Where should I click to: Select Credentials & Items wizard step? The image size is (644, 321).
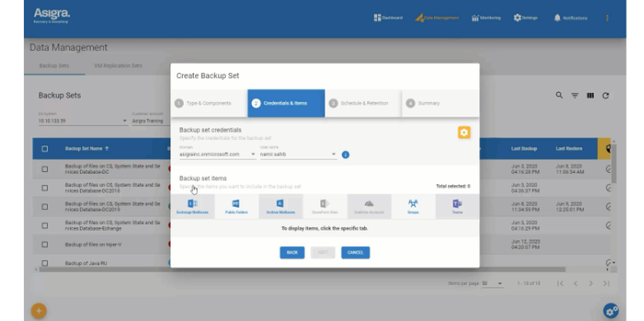(286, 103)
